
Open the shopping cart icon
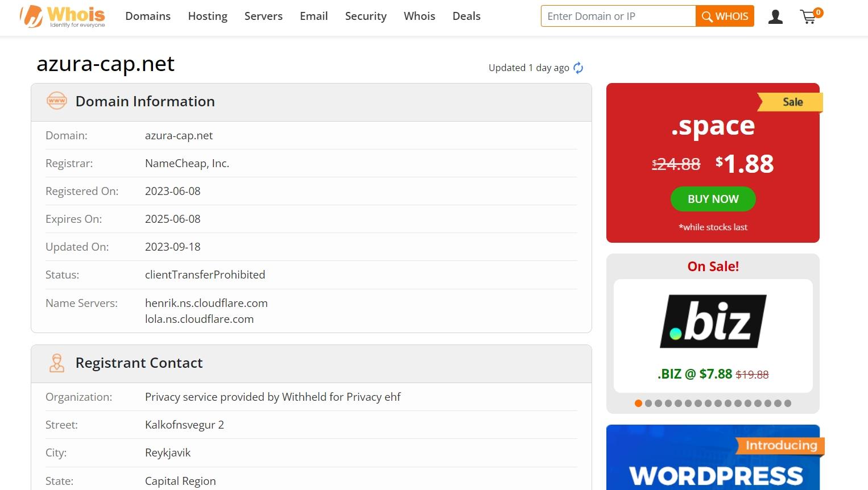[x=810, y=16]
